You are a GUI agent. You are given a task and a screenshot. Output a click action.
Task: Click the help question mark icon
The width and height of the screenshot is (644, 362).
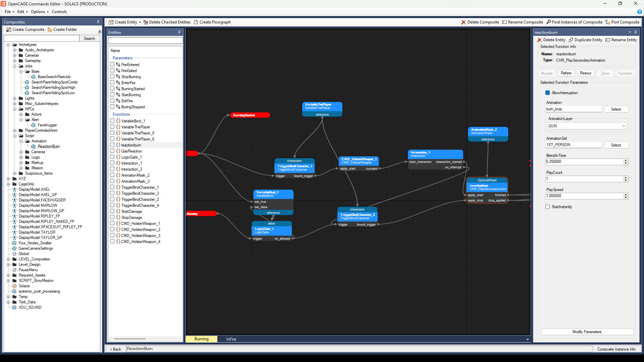pyautogui.click(x=639, y=12)
